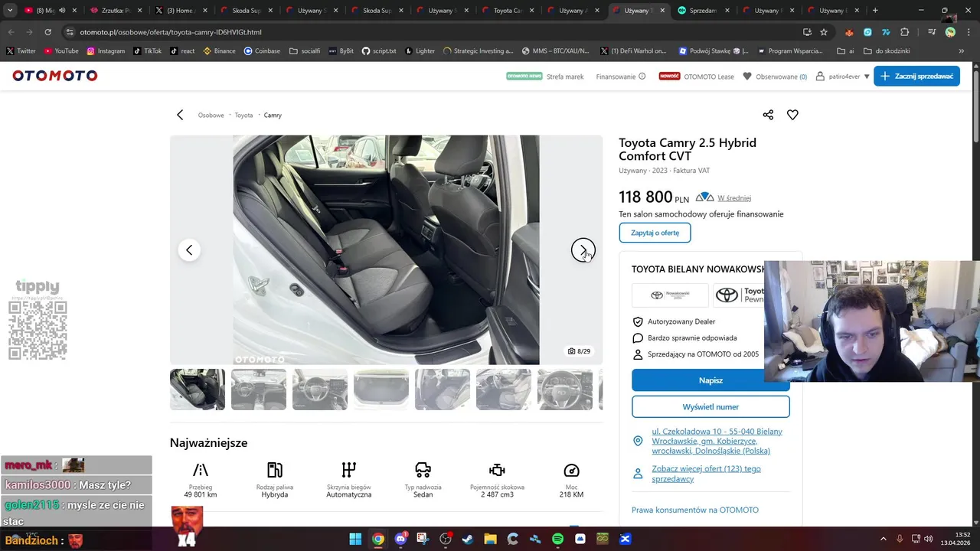The width and height of the screenshot is (980, 551).
Task: Open the Instagram bookmark
Action: tap(106, 51)
